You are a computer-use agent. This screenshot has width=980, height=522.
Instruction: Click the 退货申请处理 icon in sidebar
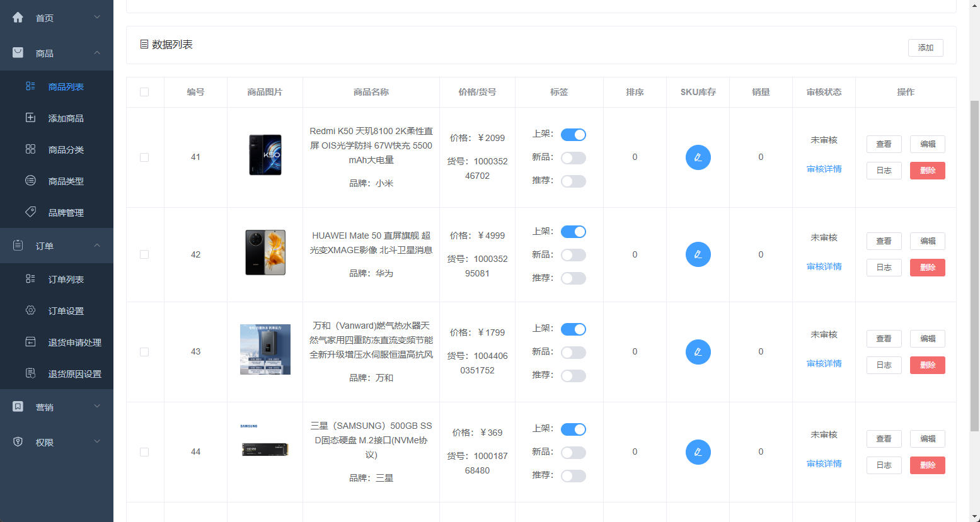[30, 342]
